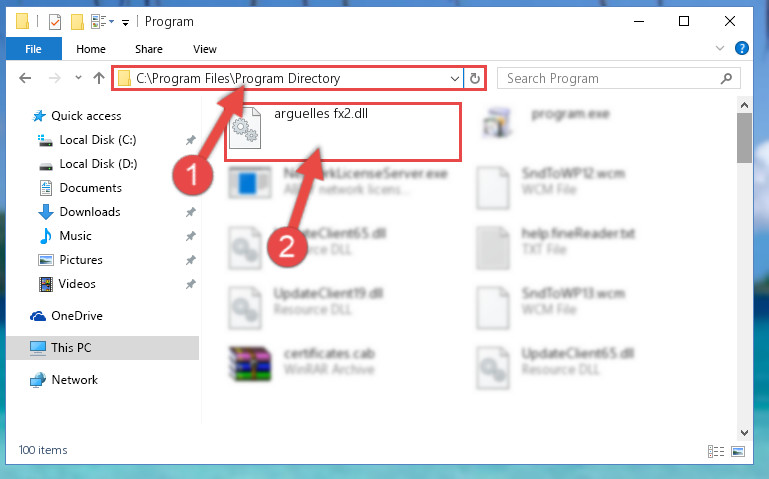Image resolution: width=769 pixels, height=479 pixels.
Task: Go up one folder level
Action: point(99,78)
